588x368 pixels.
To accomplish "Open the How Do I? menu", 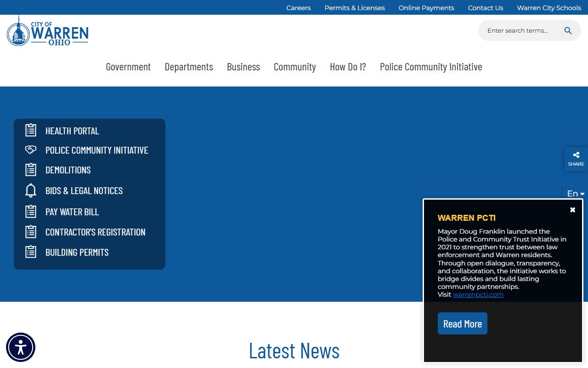I will pyautogui.click(x=348, y=67).
